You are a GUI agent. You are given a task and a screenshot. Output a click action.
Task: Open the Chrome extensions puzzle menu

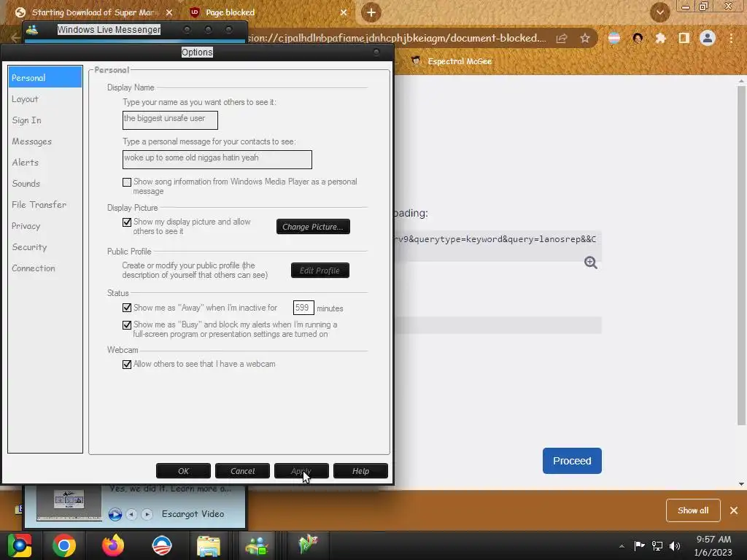click(x=660, y=38)
